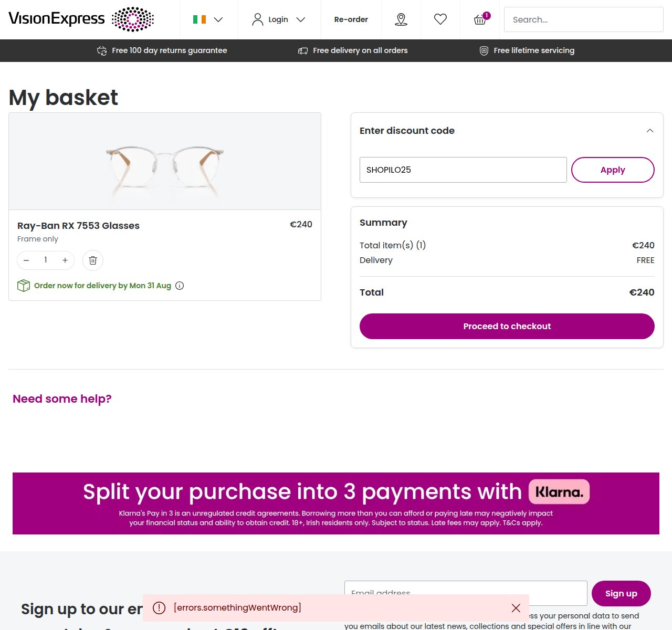
Task: Dismiss the error message notification
Action: (x=516, y=608)
